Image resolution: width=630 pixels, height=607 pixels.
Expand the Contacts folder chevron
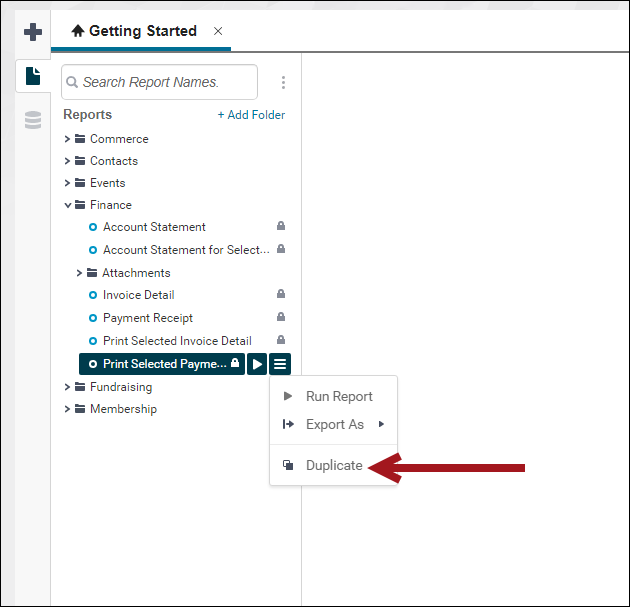67,161
